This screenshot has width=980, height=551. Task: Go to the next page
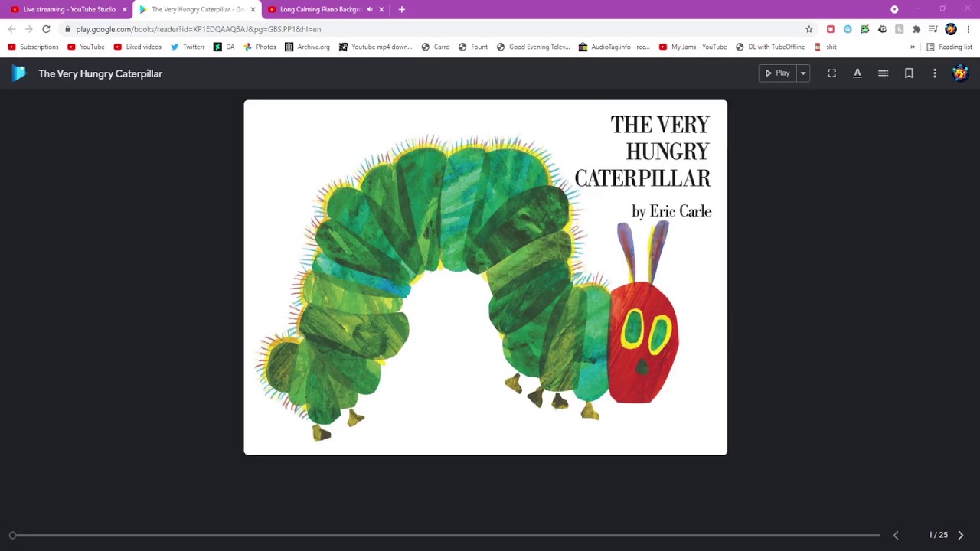(961, 535)
